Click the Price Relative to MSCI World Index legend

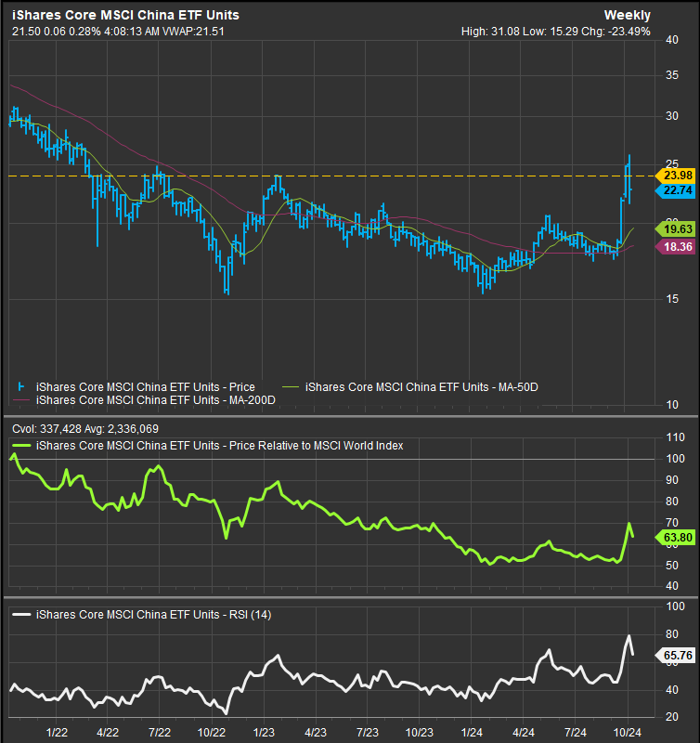[x=220, y=446]
